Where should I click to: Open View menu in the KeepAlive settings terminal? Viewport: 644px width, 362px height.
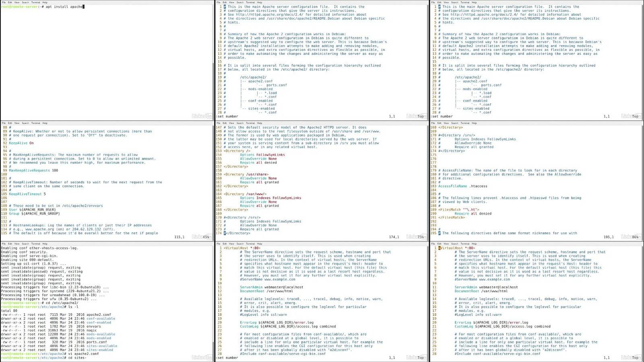(x=17, y=123)
